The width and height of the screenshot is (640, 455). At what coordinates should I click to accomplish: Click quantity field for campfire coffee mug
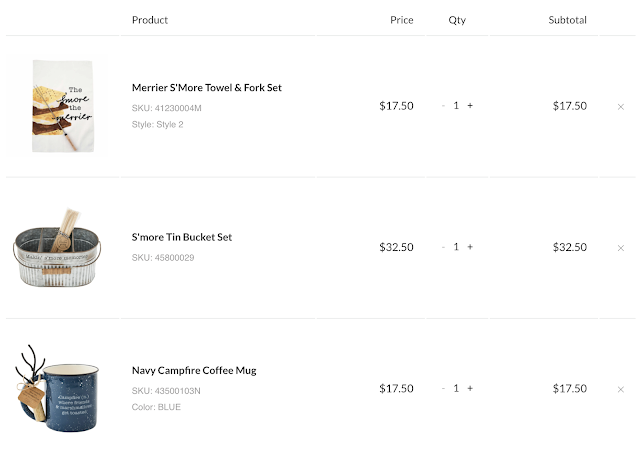pyautogui.click(x=457, y=388)
